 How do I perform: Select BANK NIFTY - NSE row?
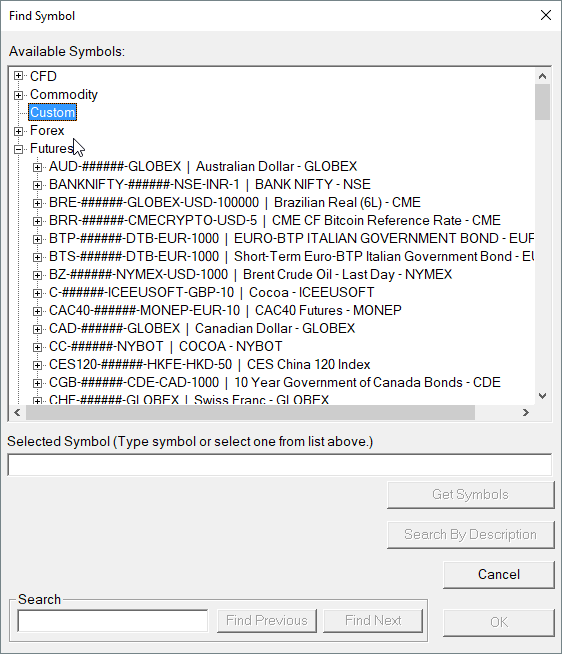(209, 184)
